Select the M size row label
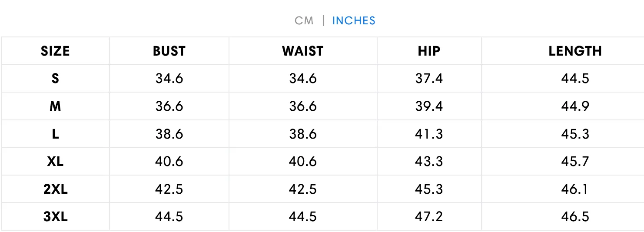The height and width of the screenshot is (232, 644). [x=55, y=106]
